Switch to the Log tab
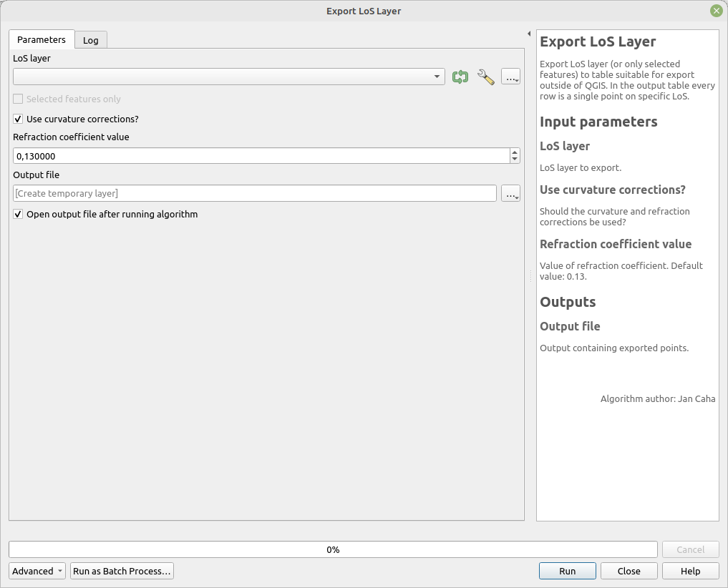 (91, 40)
